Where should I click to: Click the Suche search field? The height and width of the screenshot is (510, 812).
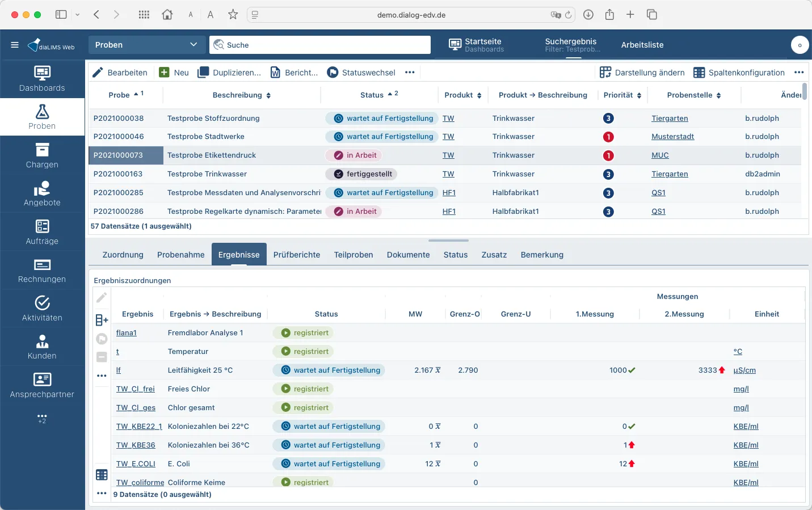click(320, 45)
